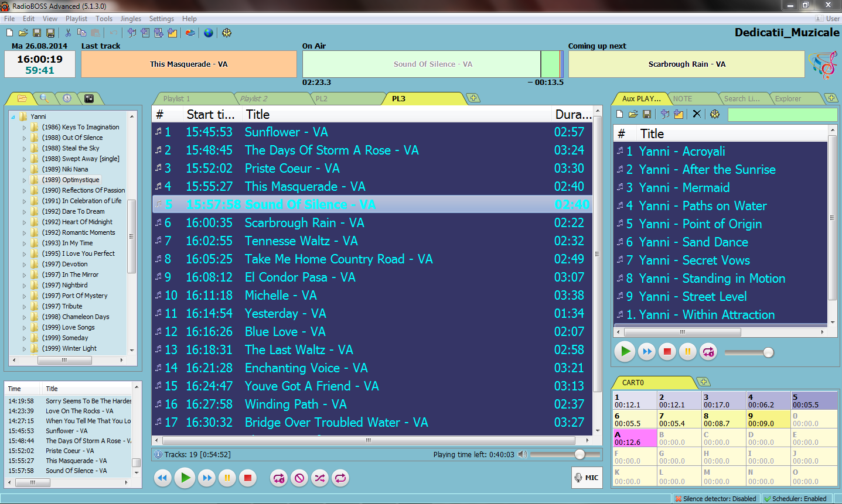Open gear options in Aux playlist toolbar
The image size is (842, 504).
coord(715,114)
